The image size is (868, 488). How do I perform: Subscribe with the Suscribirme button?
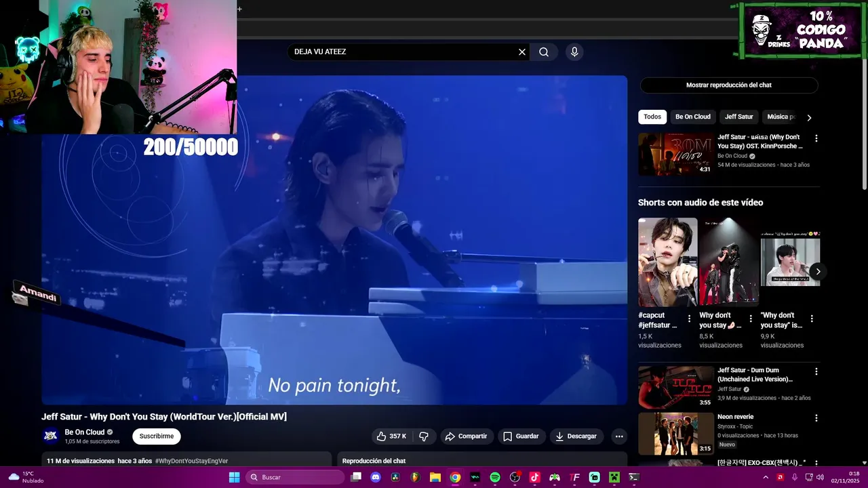coord(157,436)
